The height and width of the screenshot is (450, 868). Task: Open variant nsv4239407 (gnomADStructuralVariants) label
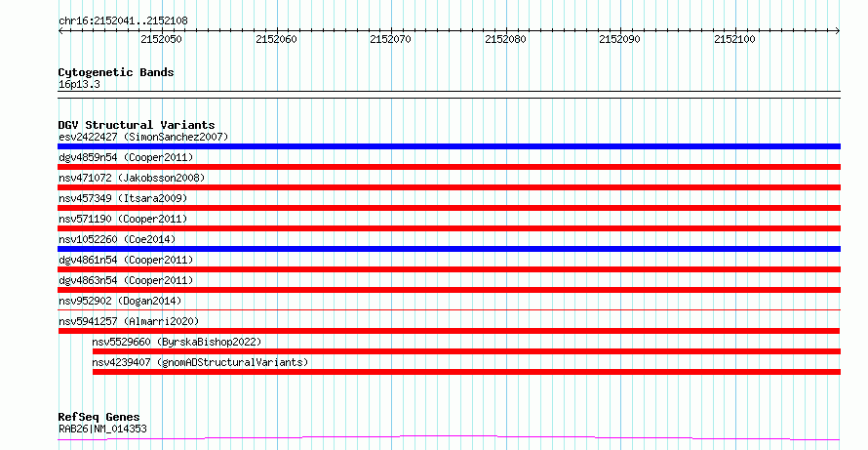pyautogui.click(x=200, y=362)
